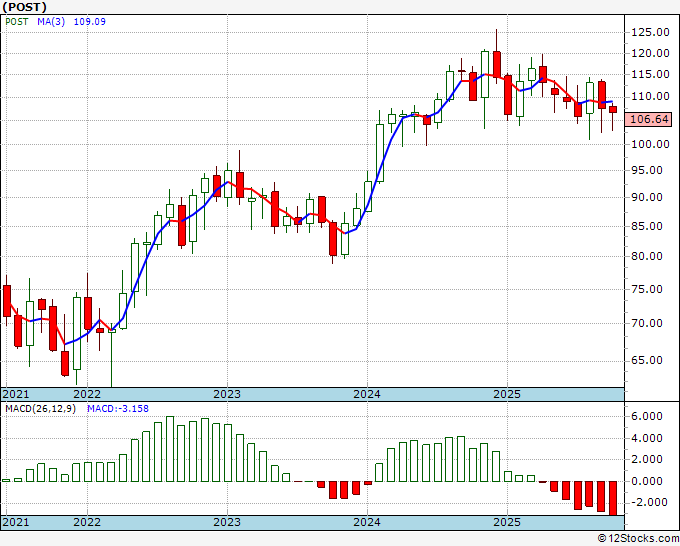Screen dimensions: 680x546
Task: Click the MACD:-3.158 value label
Action: click(118, 409)
